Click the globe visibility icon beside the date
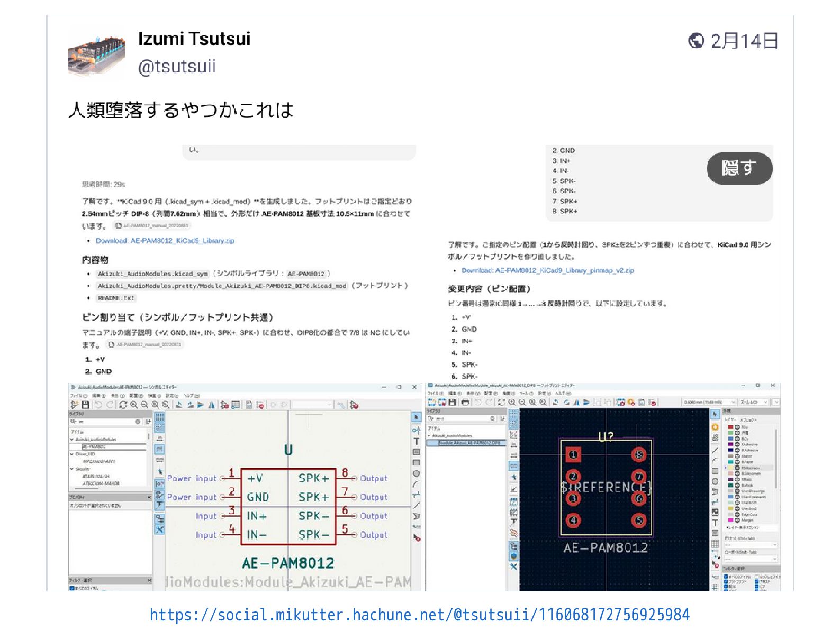This screenshot has height=630, width=840. point(696,41)
